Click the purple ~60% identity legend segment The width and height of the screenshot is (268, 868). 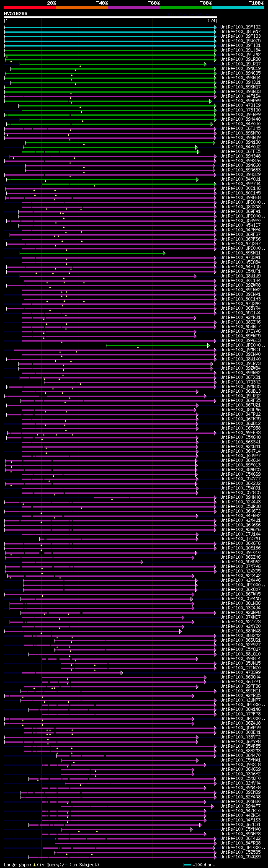coord(134,8)
